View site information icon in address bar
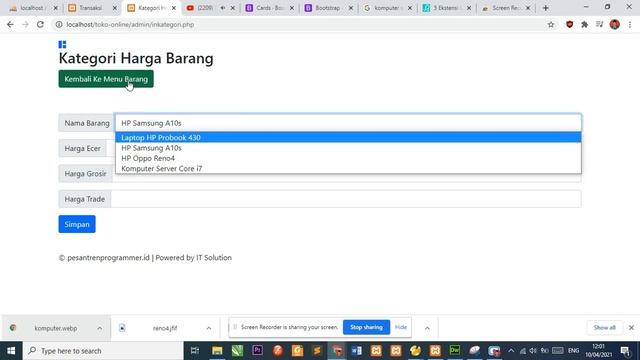 click(x=59, y=24)
